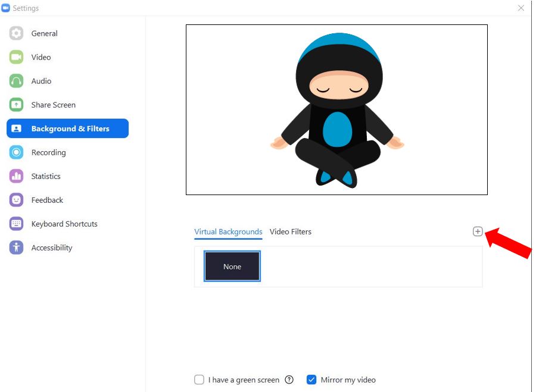The width and height of the screenshot is (536, 392).
Task: Switch to the Video Filters tab
Action: point(290,231)
